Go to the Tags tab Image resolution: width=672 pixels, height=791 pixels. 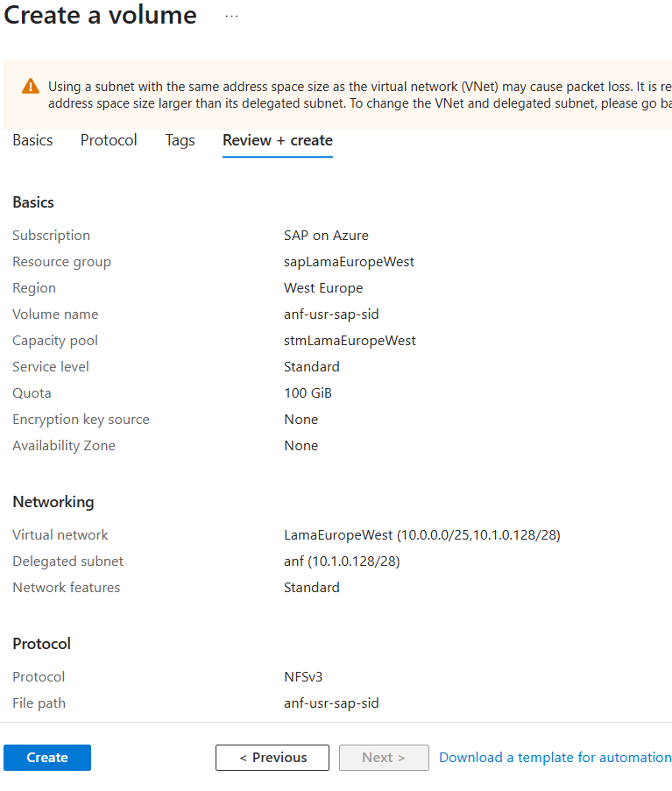click(180, 140)
